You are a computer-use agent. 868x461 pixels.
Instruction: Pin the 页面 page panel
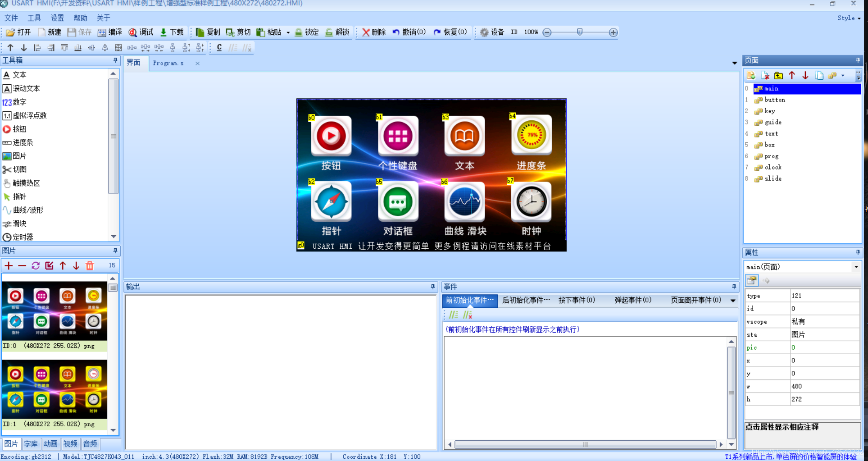(858, 60)
